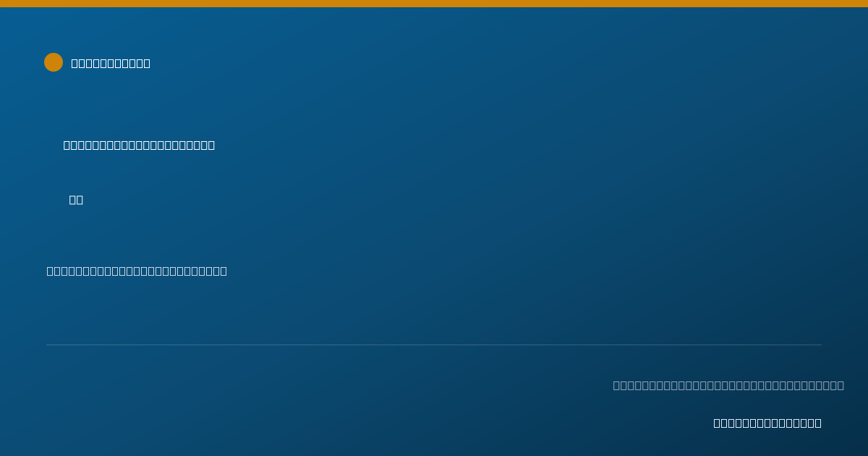This screenshot has height=456, width=868.
Task: Select the short two-character text under the headline
Action: click(76, 200)
